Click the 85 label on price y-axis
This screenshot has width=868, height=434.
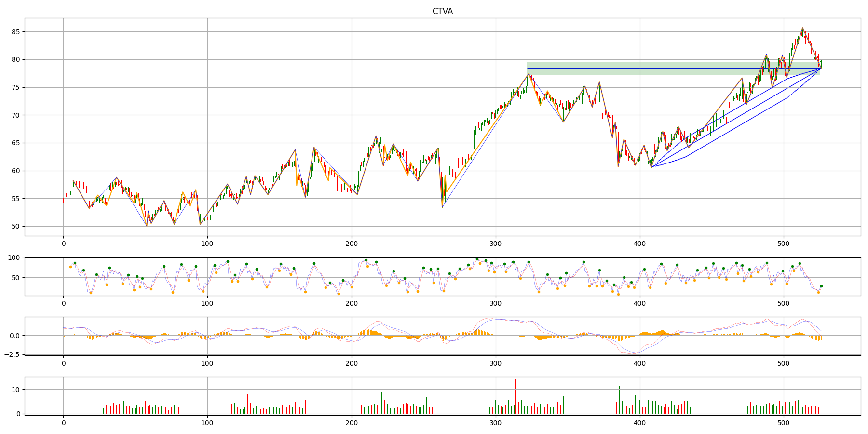(x=14, y=32)
